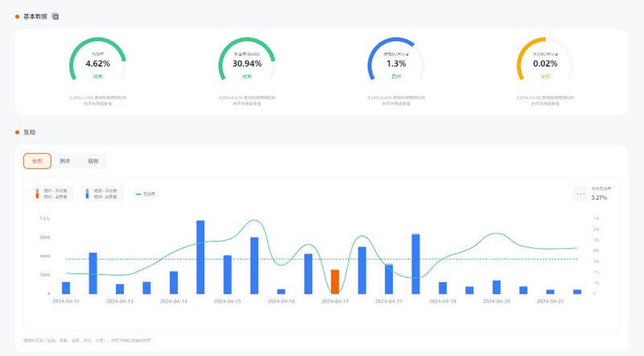Click the 2024-04-20 date axis label
This screenshot has height=356, width=644.
(497, 301)
